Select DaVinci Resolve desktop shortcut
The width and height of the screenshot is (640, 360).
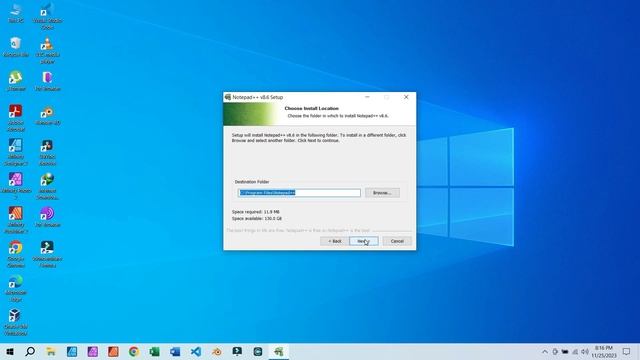(x=47, y=152)
